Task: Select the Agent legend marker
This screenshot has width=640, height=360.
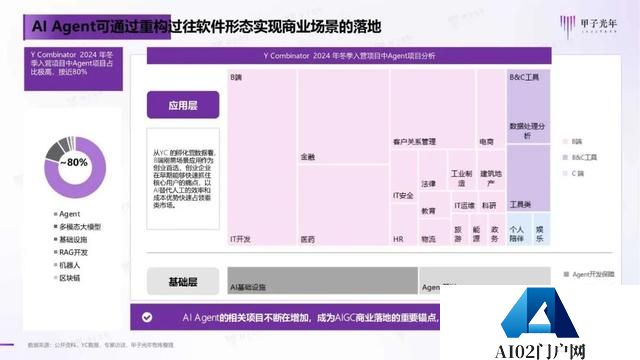Action: coord(56,214)
